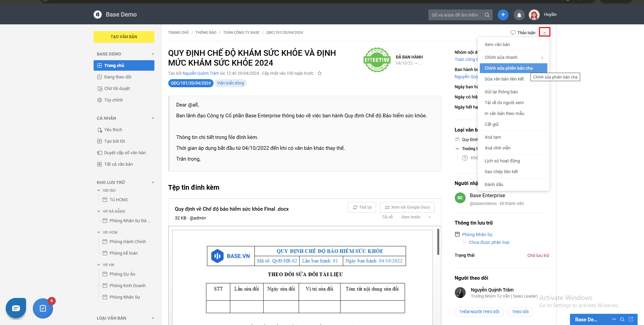Image resolution: width=644 pixels, height=325 pixels.
Task: Collapse the ISD INC tree node
Action: click(99, 190)
